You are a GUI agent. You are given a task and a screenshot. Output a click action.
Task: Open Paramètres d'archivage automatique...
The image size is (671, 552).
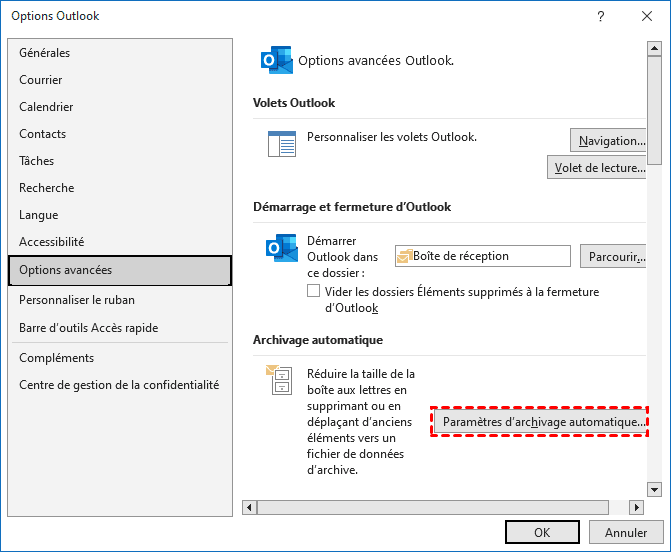click(x=540, y=422)
